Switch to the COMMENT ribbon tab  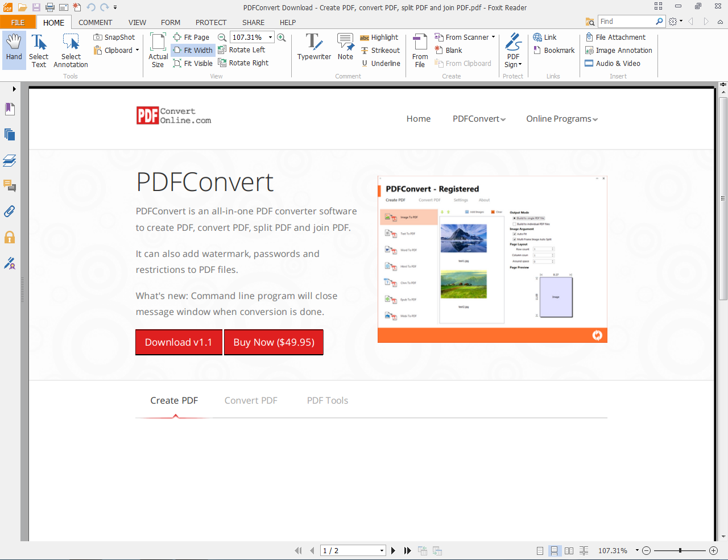[x=96, y=22]
